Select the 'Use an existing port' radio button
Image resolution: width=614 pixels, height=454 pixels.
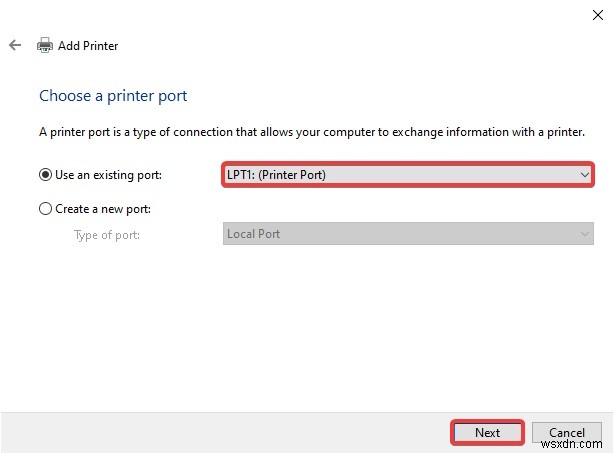(x=45, y=175)
